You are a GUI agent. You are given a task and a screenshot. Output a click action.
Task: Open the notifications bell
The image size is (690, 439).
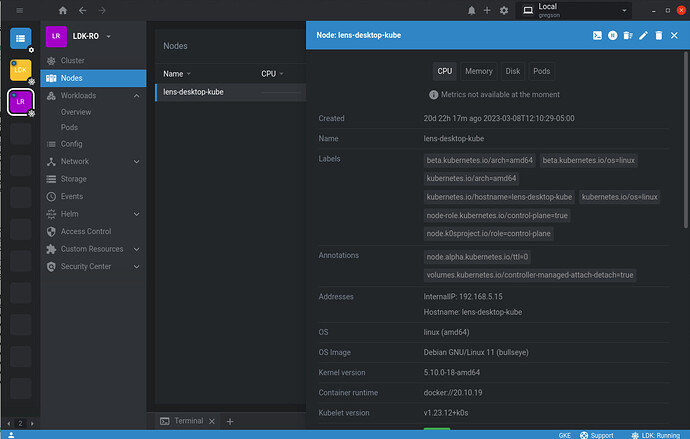tap(472, 10)
